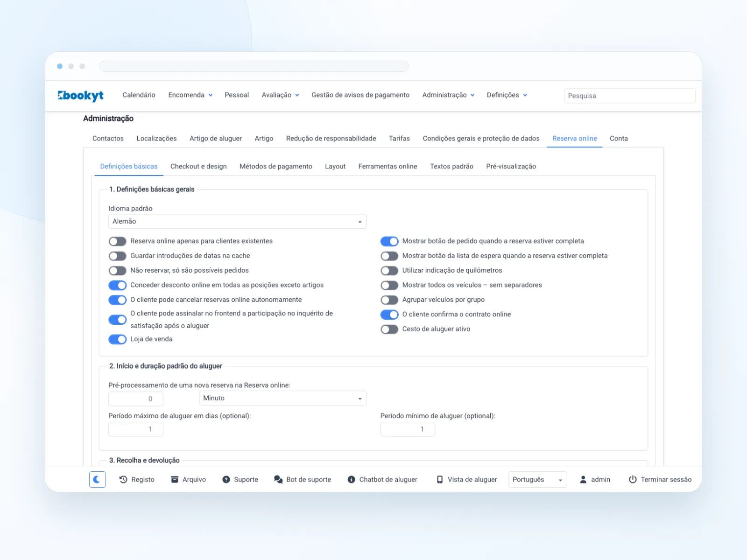
Task: Click Período mínimo de aluguer input
Action: pos(408,429)
